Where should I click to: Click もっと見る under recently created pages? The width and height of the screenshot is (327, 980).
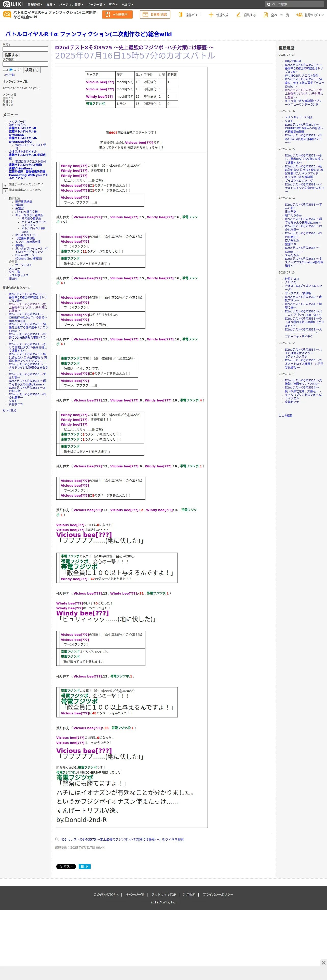[9, 410]
